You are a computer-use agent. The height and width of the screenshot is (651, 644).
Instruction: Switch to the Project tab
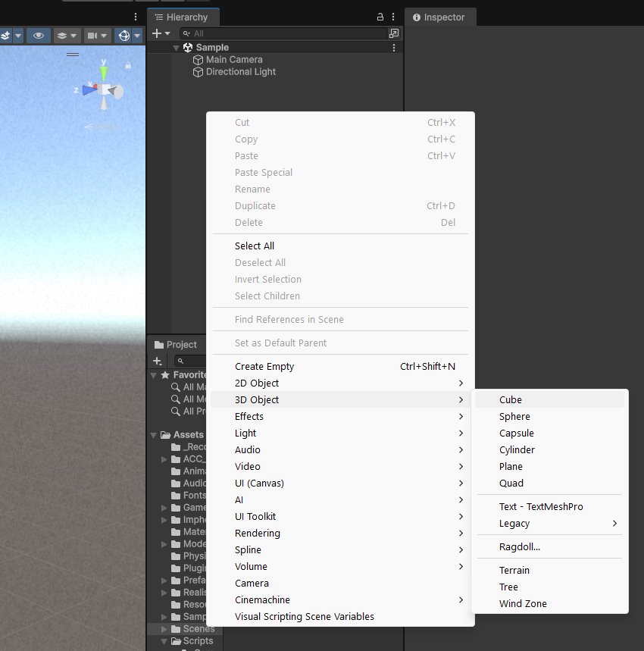point(176,345)
